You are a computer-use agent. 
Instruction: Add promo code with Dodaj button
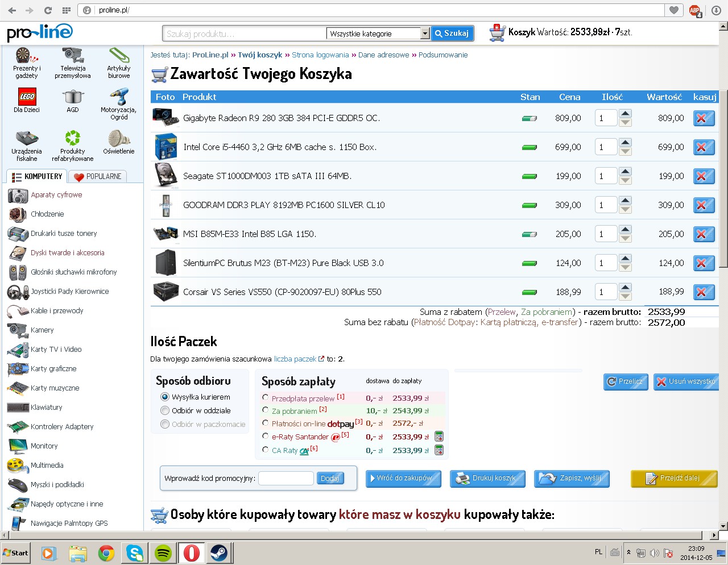point(330,479)
